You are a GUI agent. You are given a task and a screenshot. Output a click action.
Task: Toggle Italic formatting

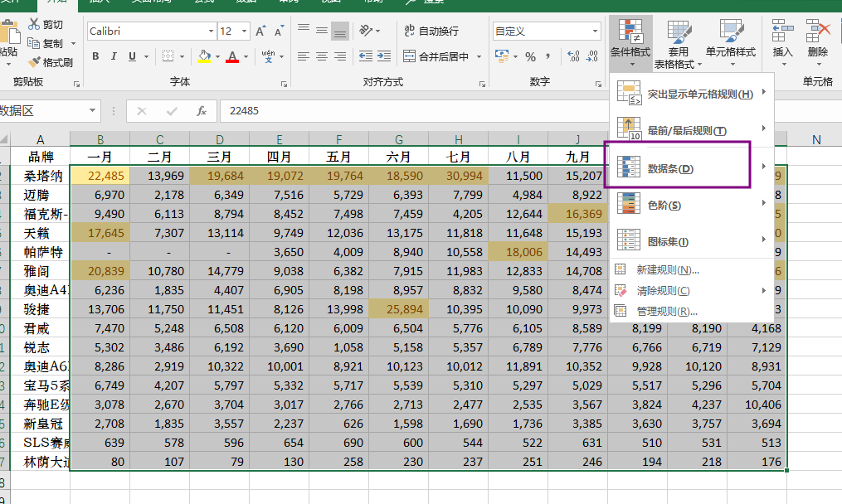click(114, 56)
